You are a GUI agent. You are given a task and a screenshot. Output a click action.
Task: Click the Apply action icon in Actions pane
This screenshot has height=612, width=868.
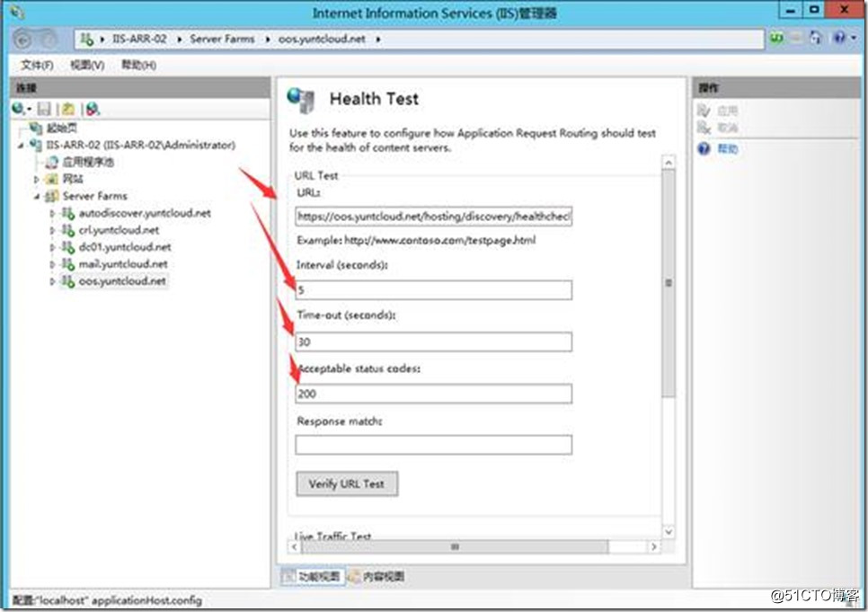[704, 111]
